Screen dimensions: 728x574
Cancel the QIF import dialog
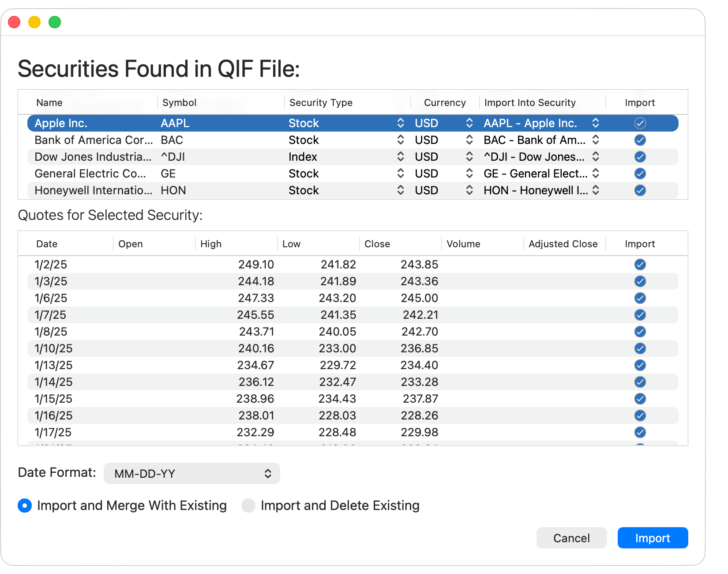571,538
